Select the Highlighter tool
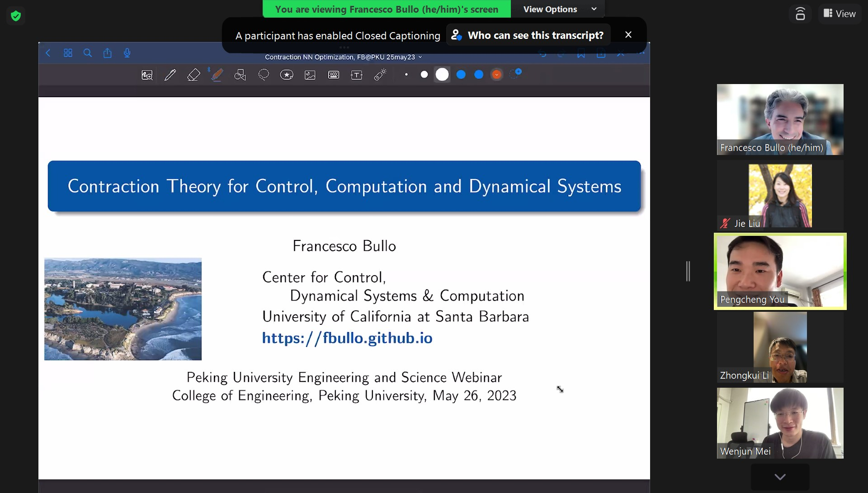The width and height of the screenshot is (868, 493). [x=217, y=75]
